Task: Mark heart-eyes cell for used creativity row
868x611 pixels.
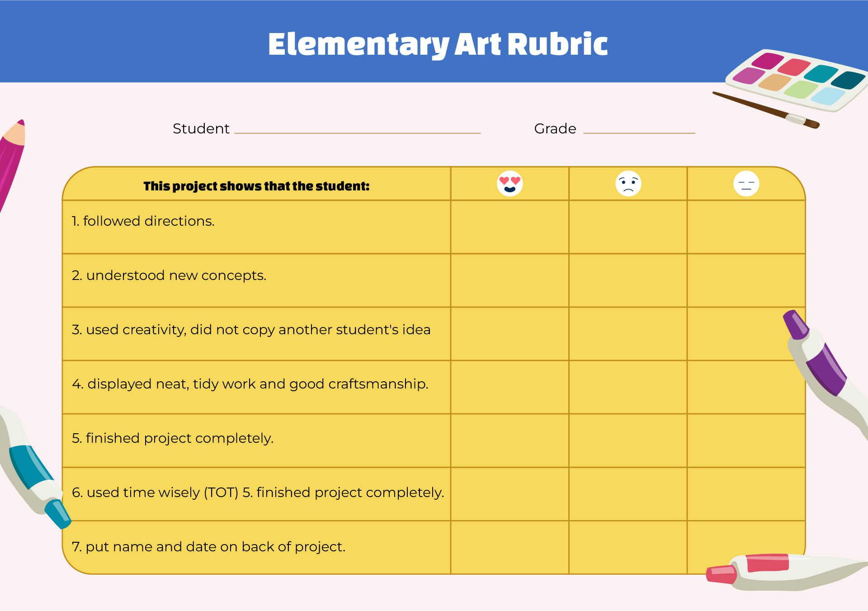Action: click(509, 334)
